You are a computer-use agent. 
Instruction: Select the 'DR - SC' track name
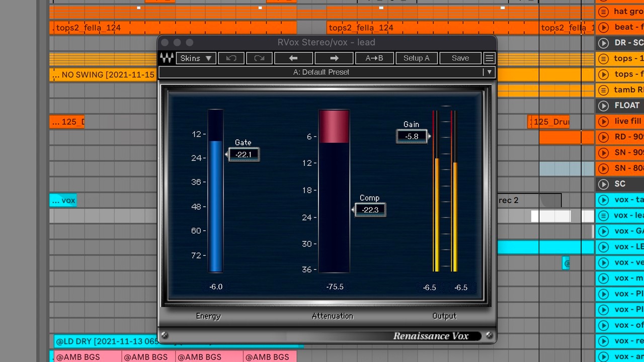click(629, 43)
